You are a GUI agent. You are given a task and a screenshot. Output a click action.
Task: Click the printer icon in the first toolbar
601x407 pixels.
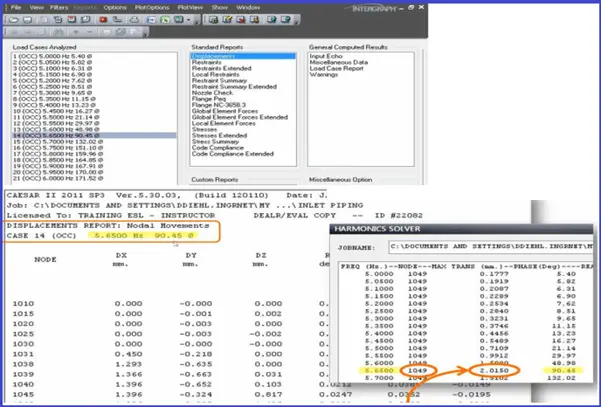point(134,20)
